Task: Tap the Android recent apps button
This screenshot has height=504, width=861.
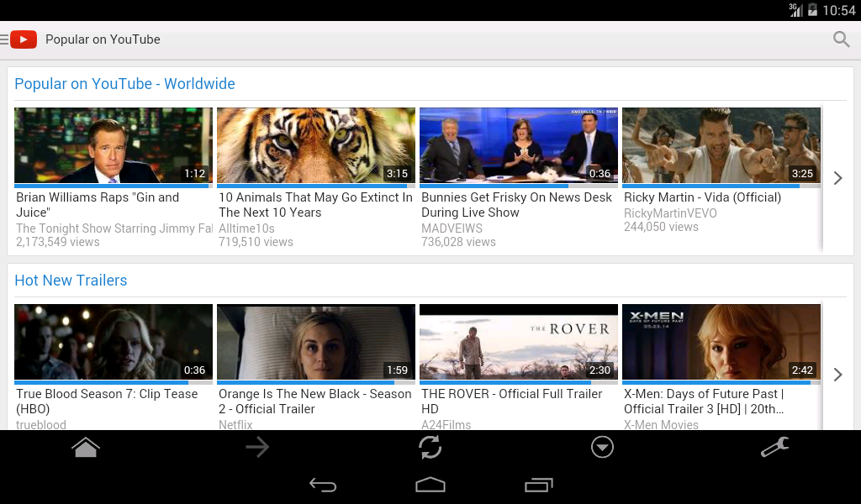Action: click(x=538, y=485)
